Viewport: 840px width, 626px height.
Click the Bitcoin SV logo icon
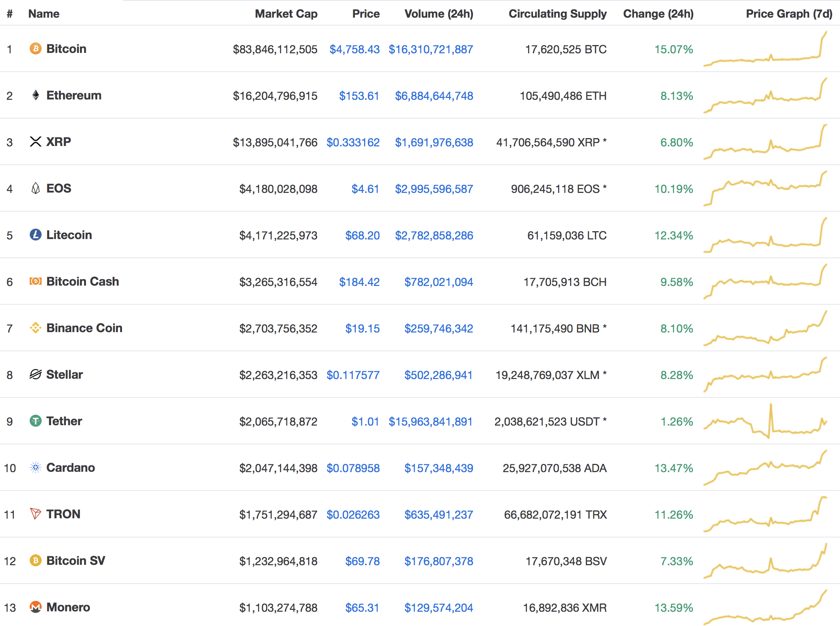click(x=36, y=560)
